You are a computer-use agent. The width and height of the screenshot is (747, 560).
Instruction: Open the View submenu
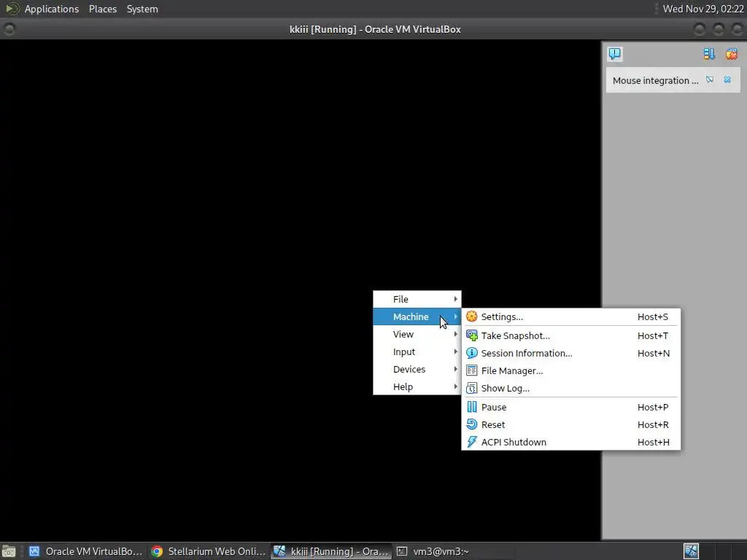[x=417, y=334]
